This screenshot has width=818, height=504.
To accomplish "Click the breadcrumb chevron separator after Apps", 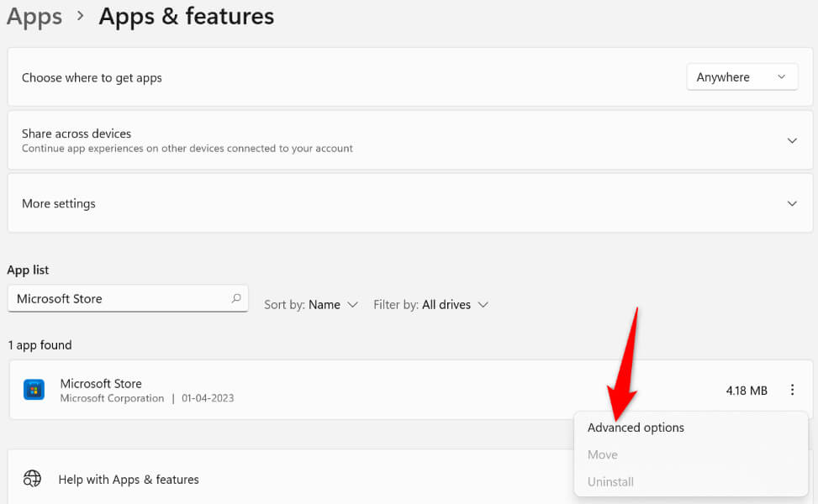I will click(80, 17).
